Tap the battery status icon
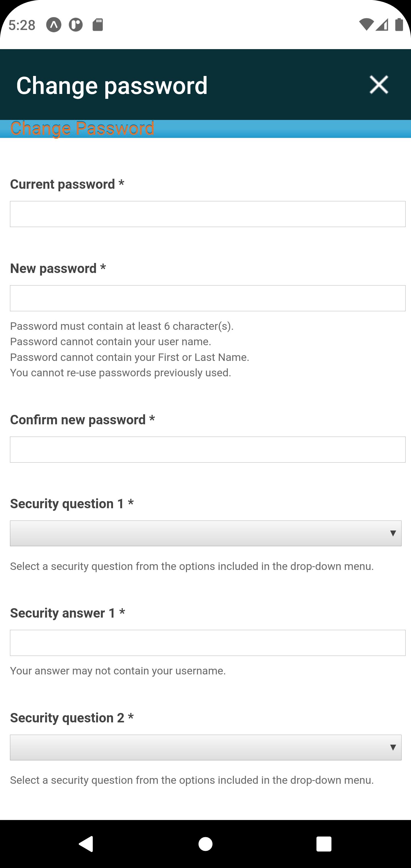 point(399,25)
